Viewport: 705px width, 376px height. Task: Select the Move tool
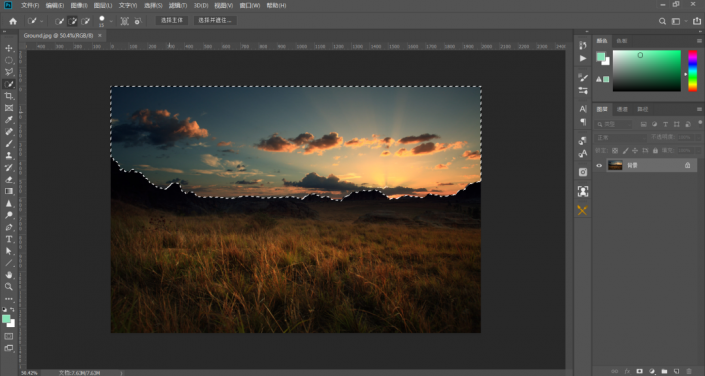pos(9,48)
